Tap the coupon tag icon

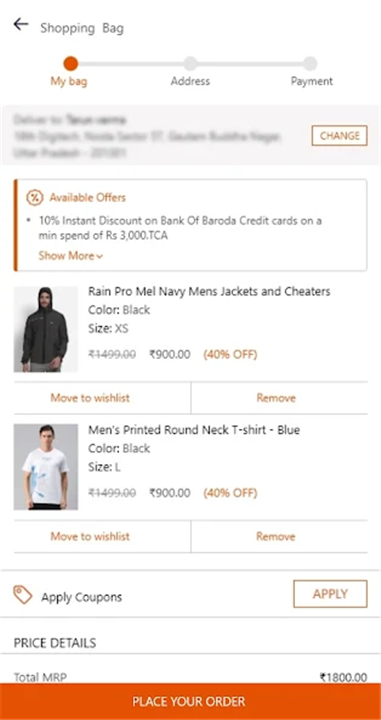click(x=22, y=595)
